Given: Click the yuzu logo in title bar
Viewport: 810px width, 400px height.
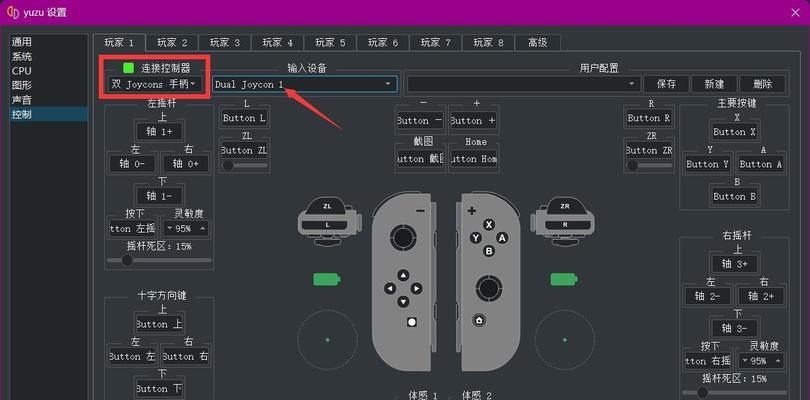Looking at the screenshot, I should (11, 12).
